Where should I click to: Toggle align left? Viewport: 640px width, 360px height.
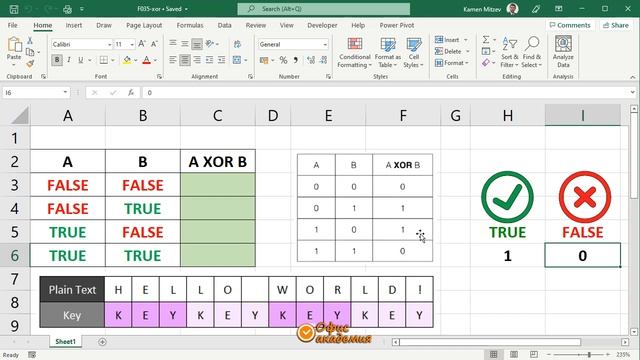(x=173, y=60)
